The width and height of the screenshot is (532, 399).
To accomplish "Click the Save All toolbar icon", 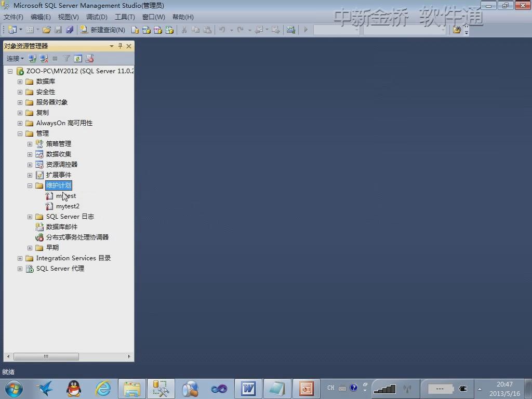I will point(70,30).
